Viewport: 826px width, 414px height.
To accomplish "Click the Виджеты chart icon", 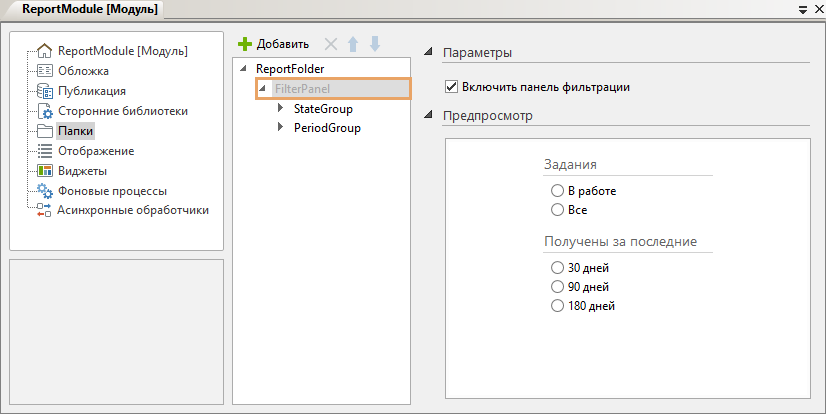I will [44, 171].
